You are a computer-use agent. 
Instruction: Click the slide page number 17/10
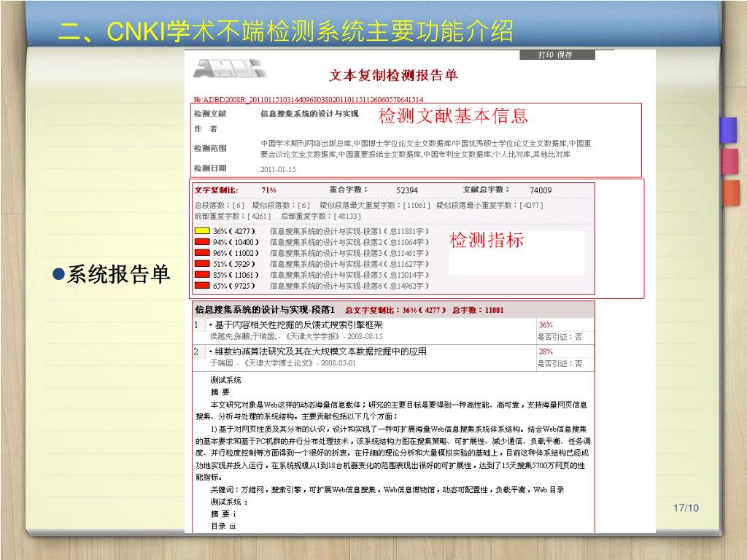[x=686, y=508]
